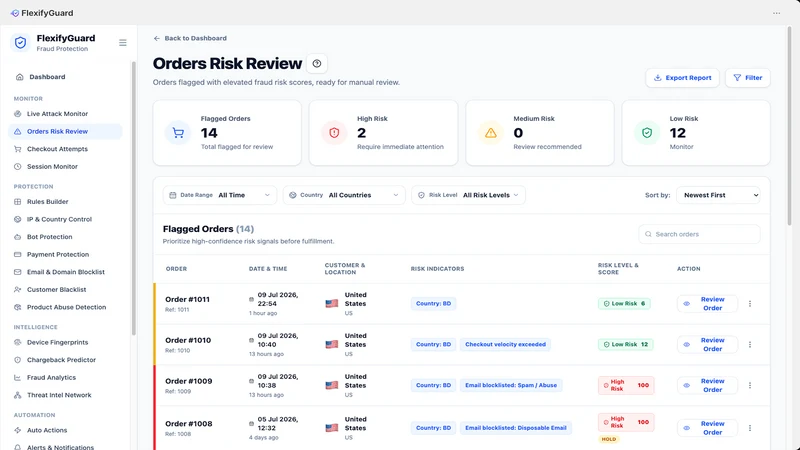Toggle the sidebar hamburger menu icon
Viewport: 800px width, 450px height.
coord(122,43)
